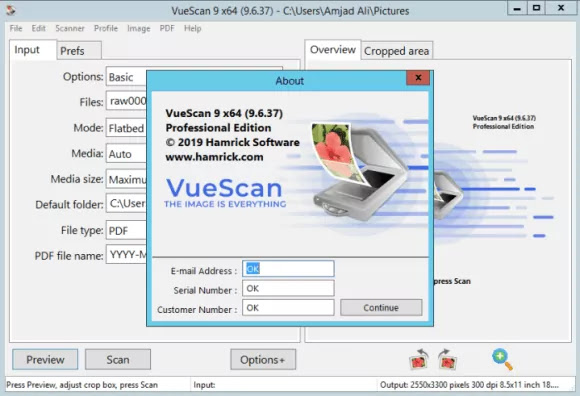This screenshot has height=396, width=580.
Task: Click 'VueScan 9 x64 (9.6.37)' About text
Action: point(224,113)
